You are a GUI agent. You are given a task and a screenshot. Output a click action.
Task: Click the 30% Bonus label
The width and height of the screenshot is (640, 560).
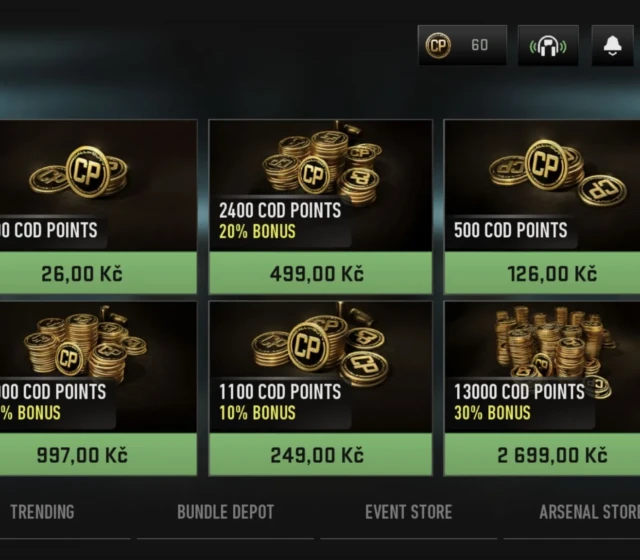(495, 412)
